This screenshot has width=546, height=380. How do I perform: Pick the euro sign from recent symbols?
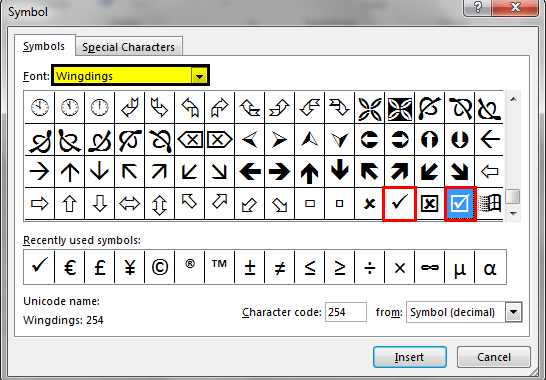click(70, 267)
